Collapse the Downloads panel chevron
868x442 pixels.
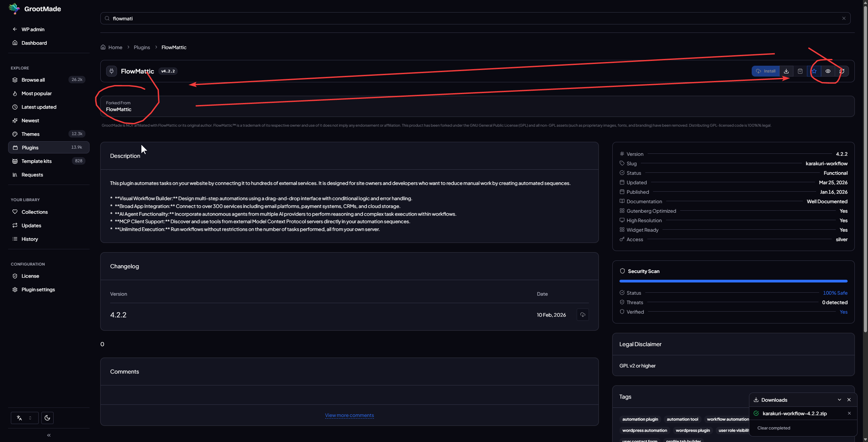(x=839, y=400)
